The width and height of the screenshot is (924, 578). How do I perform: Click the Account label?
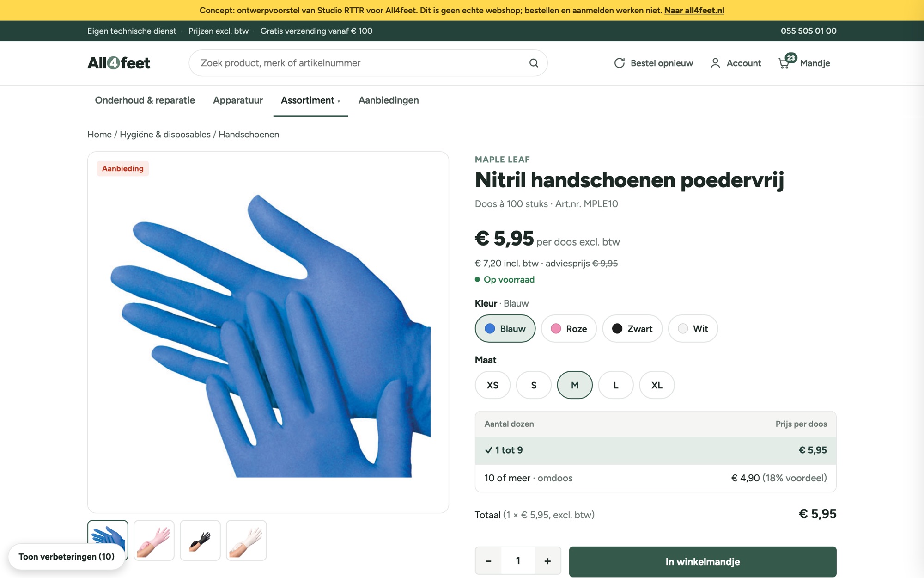pos(744,63)
